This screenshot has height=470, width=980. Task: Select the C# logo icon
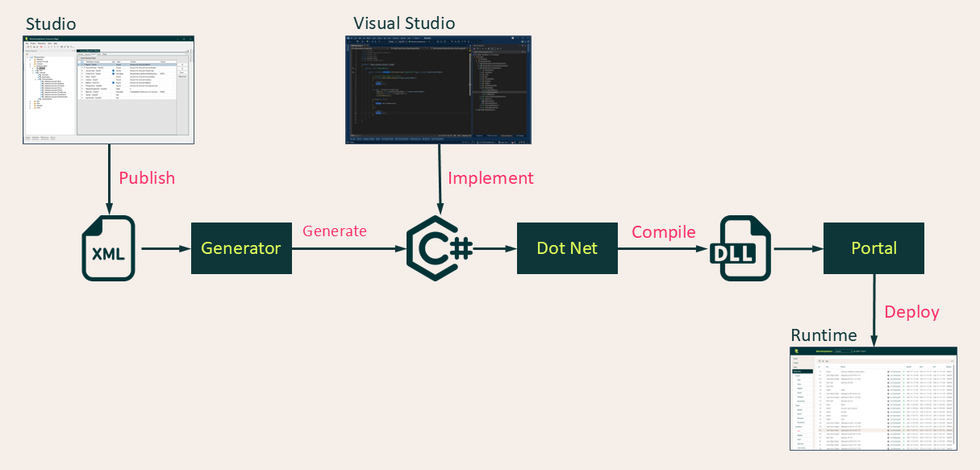[436, 248]
